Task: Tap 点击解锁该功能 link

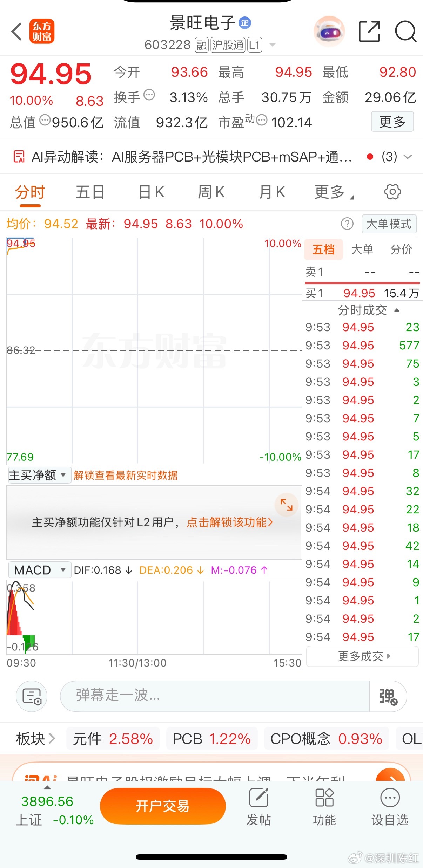Action: (x=230, y=522)
